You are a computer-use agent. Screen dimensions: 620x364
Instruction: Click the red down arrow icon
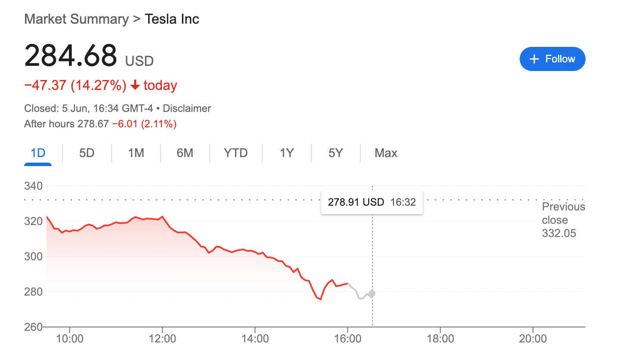(x=135, y=85)
